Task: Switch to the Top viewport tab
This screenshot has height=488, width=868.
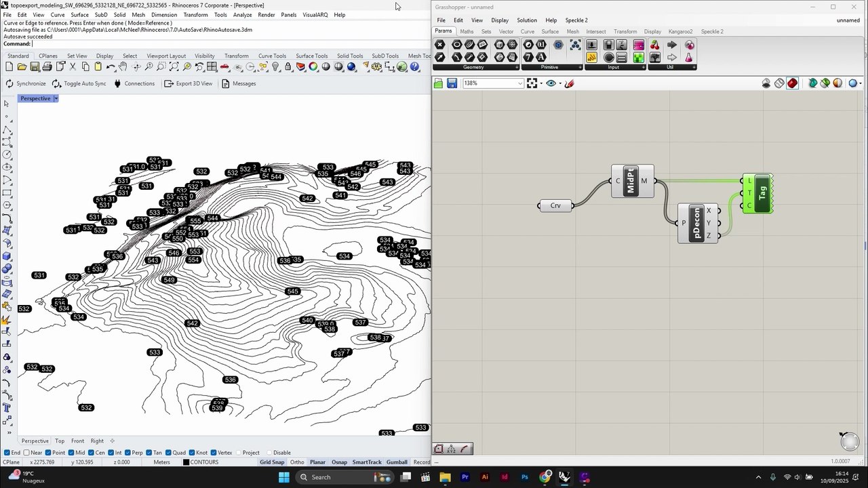Action: [x=60, y=441]
